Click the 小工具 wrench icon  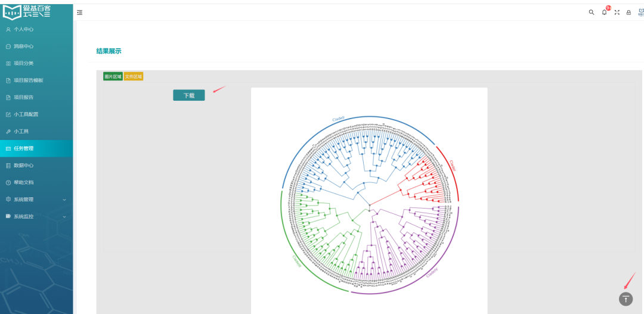click(x=8, y=132)
